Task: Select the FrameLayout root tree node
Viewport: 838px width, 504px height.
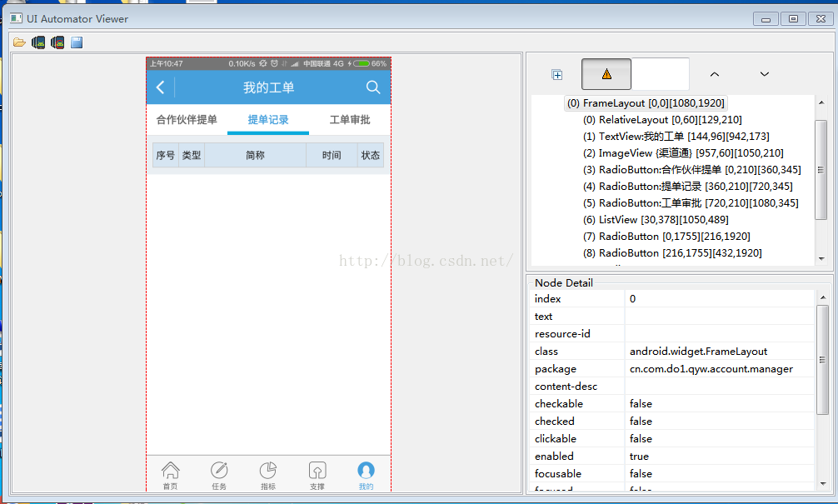Action: tap(646, 103)
